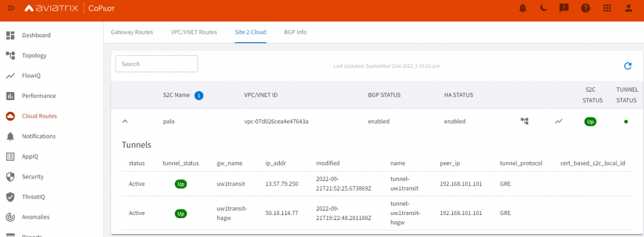Click the Performance bar chart icon
The width and height of the screenshot is (644, 237).
click(10, 96)
